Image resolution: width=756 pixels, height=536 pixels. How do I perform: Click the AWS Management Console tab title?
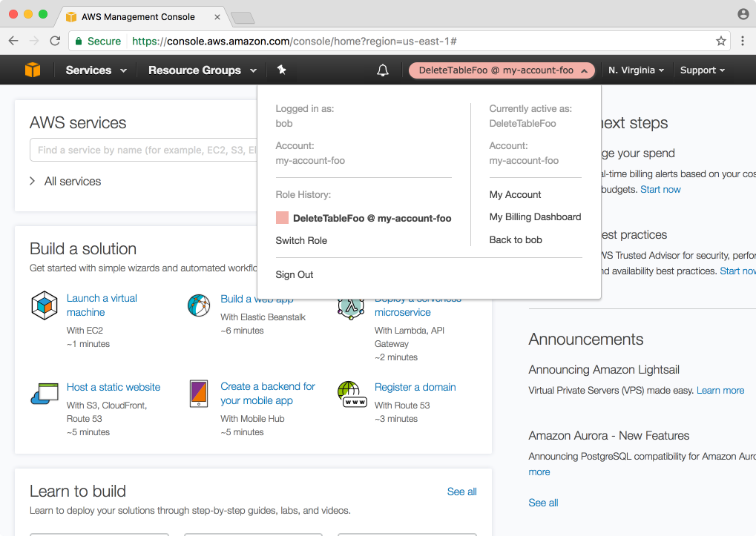click(138, 17)
